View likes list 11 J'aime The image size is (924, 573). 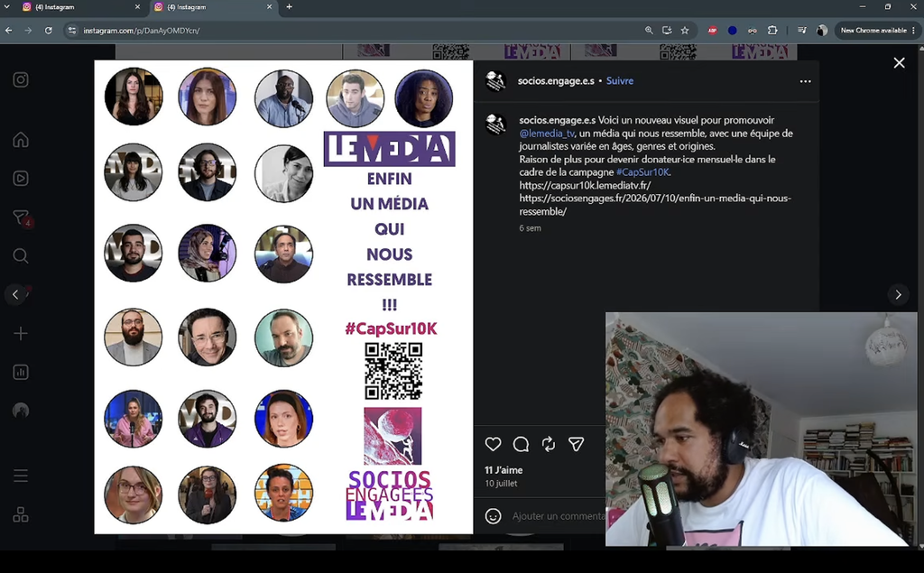point(504,470)
